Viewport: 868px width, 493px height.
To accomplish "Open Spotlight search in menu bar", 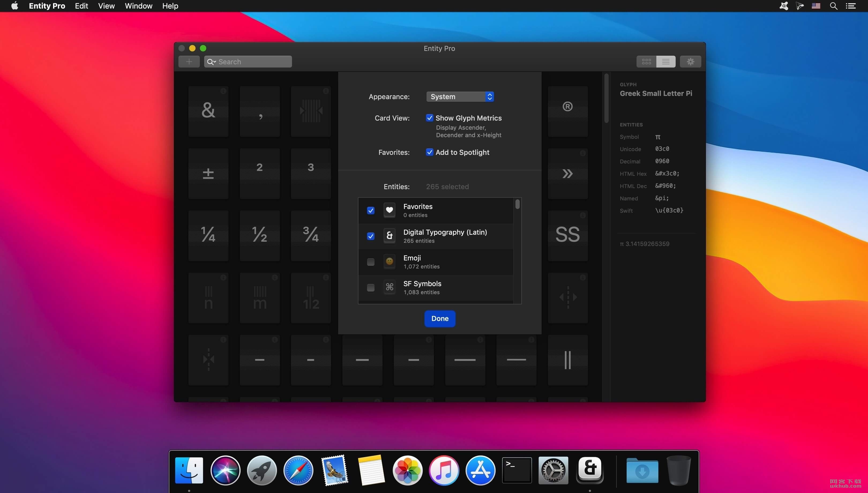I will coord(833,6).
